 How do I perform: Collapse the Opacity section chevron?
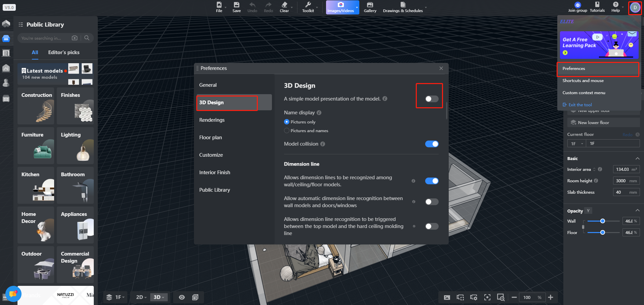637,211
